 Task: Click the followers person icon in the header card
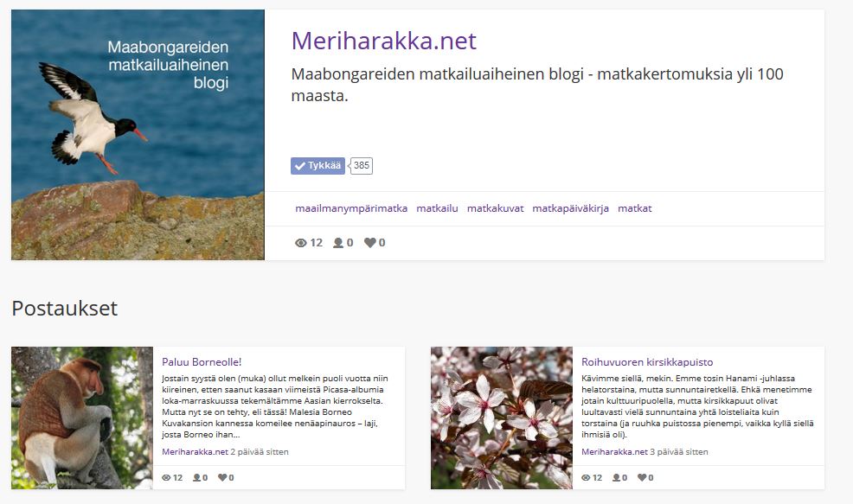click(337, 243)
